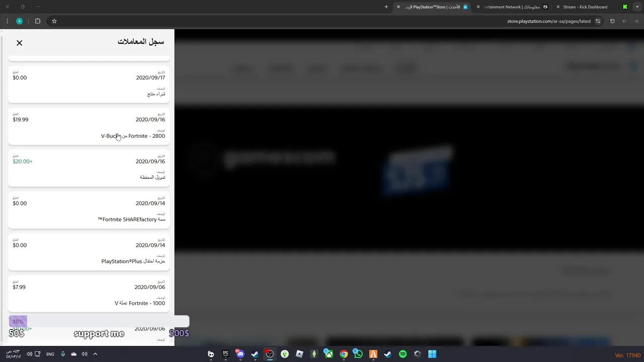
Task: Click the support me progress bar
Action: [x=99, y=321]
